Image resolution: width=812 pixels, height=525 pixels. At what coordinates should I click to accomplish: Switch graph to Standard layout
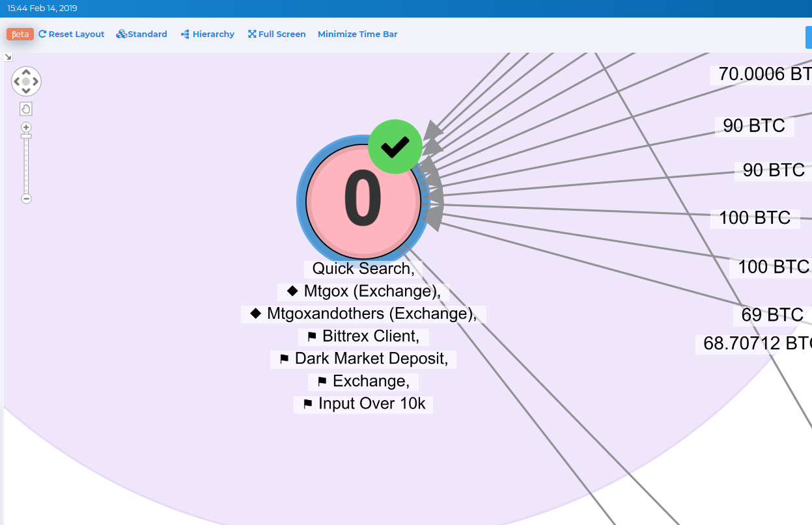point(141,34)
